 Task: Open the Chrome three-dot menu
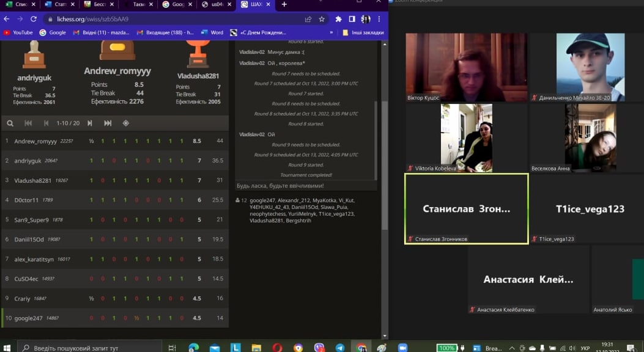click(x=379, y=19)
